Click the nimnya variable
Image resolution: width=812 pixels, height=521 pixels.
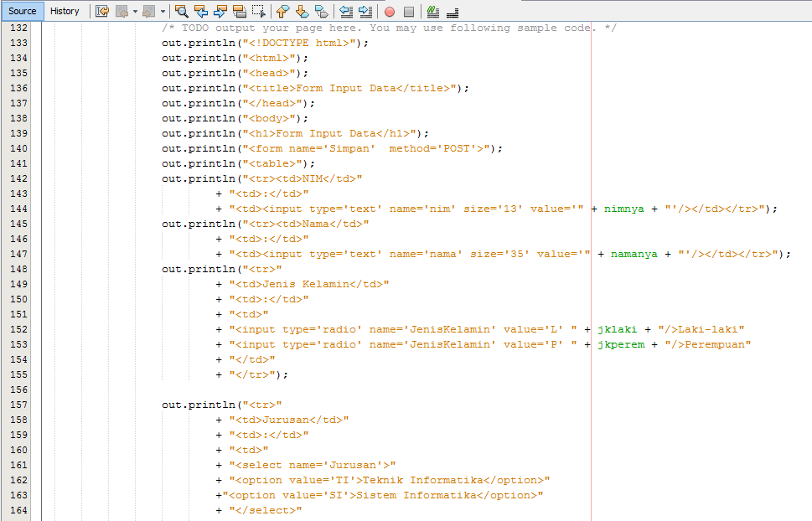click(x=624, y=209)
